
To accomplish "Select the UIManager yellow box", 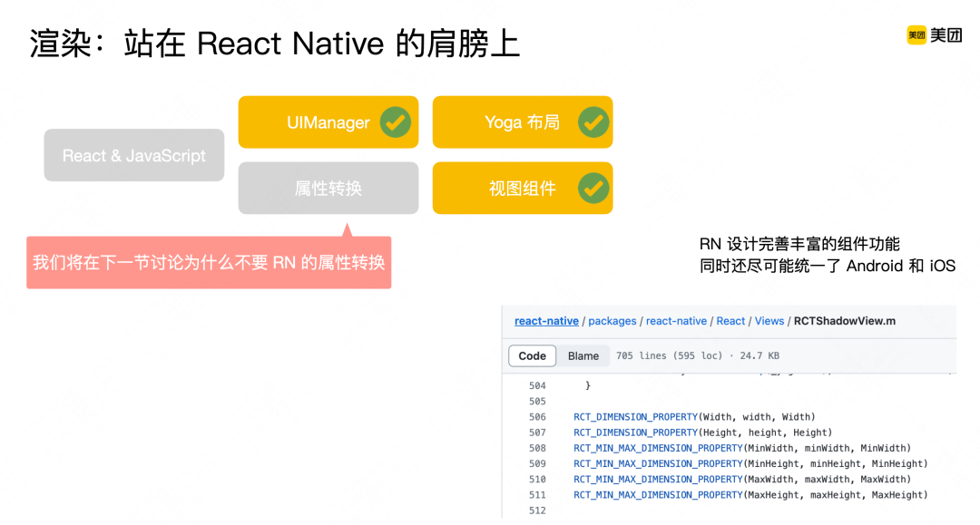I will [x=328, y=122].
